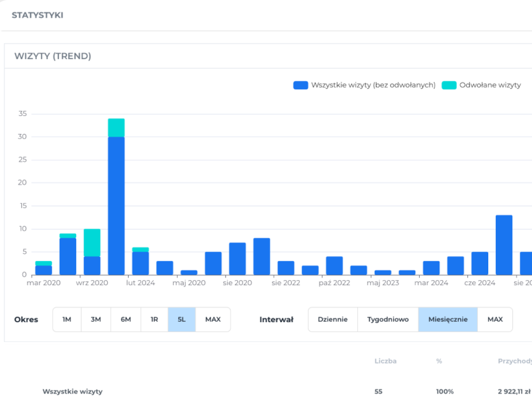Viewport: 532px width, 404px height.
Task: Click the % column header
Action: click(439, 361)
